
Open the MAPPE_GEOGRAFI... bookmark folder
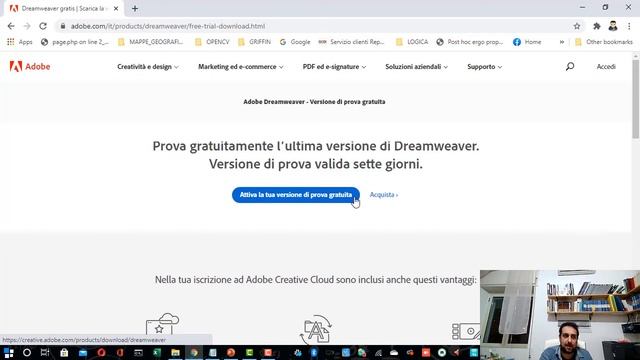(150, 42)
